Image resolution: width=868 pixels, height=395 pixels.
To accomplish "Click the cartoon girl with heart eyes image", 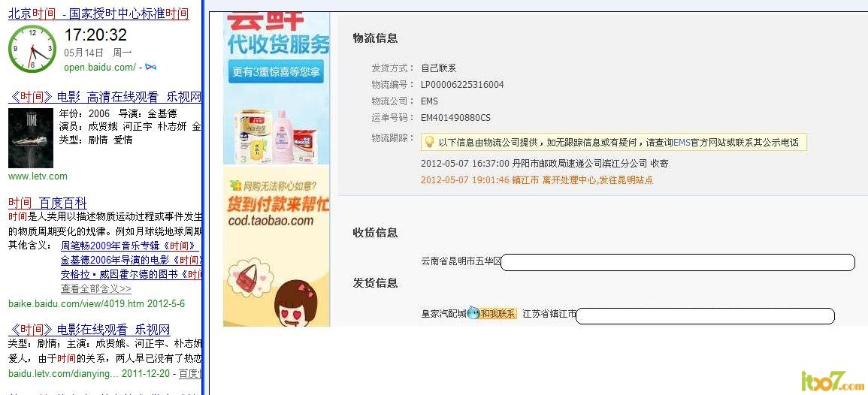I will pyautogui.click(x=297, y=303).
